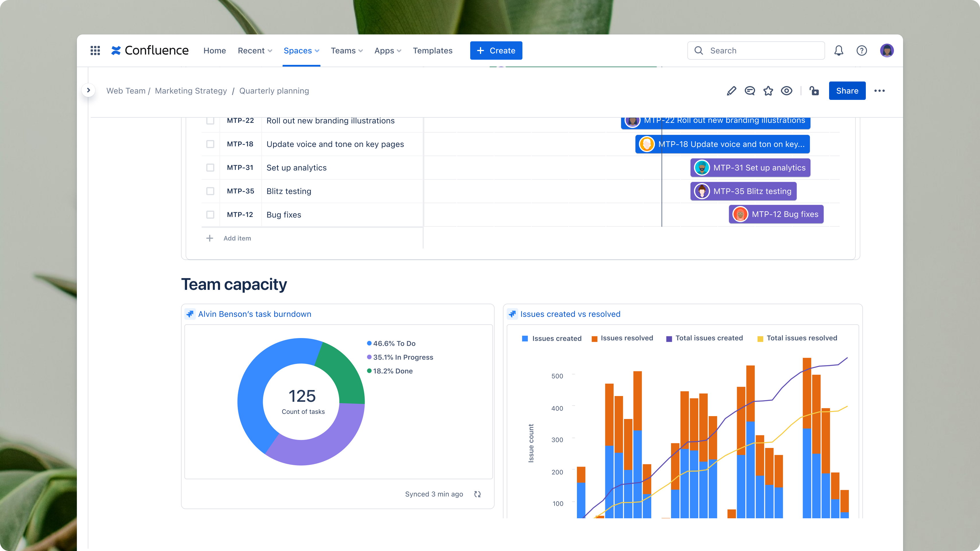Open the Teams dropdown

[x=347, y=51]
